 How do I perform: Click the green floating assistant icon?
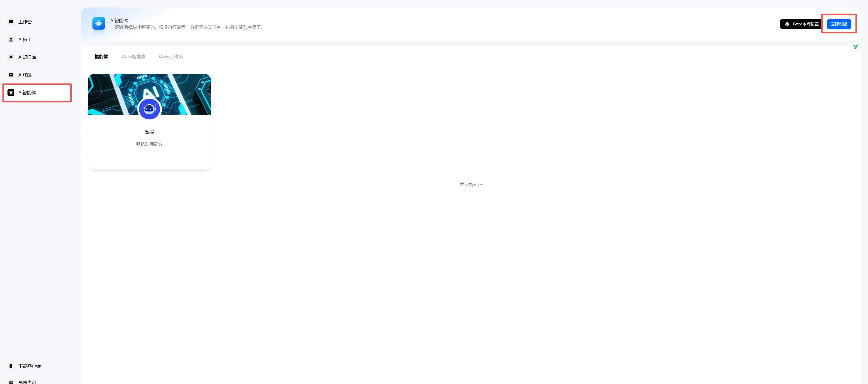point(855,47)
